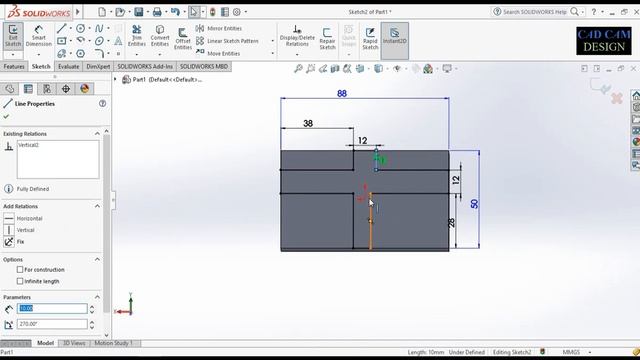
Task: Click the Print icon
Action: tap(157, 12)
